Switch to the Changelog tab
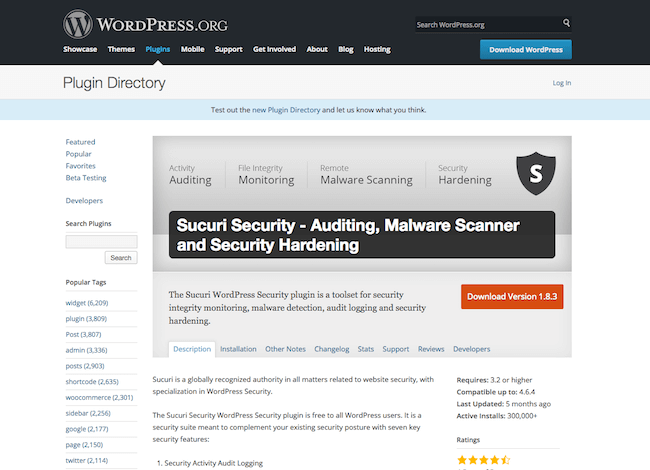The height and width of the screenshot is (470, 650). (x=332, y=349)
